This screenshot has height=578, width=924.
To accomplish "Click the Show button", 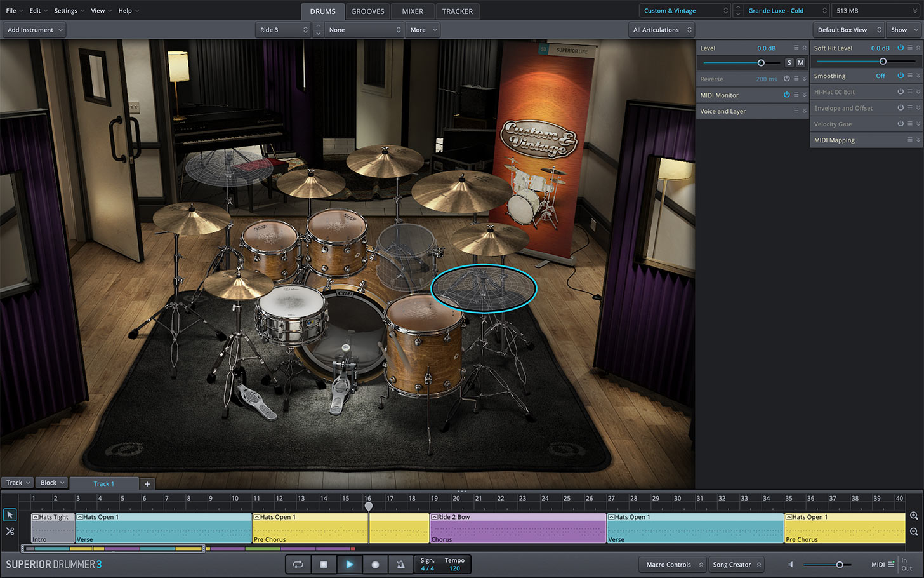I will (x=903, y=30).
